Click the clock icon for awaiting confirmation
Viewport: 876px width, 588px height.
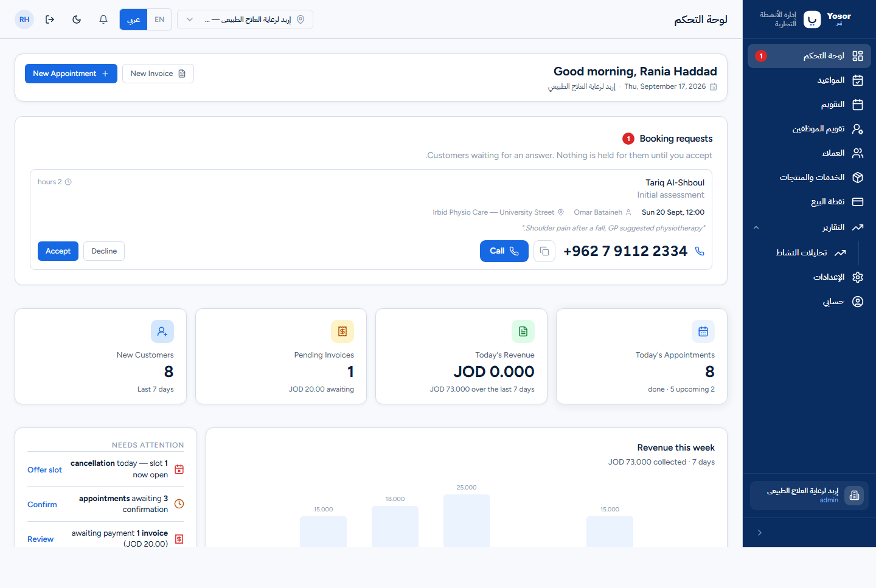(x=179, y=504)
